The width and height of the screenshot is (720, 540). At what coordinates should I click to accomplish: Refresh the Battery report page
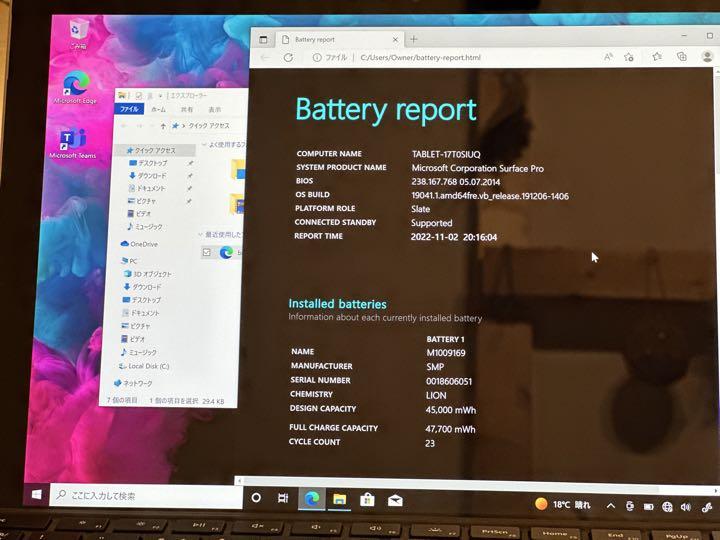pos(288,57)
